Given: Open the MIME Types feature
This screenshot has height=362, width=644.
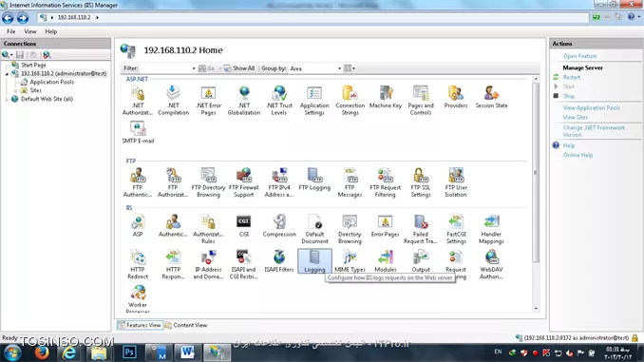Looking at the screenshot, I should pos(350,261).
